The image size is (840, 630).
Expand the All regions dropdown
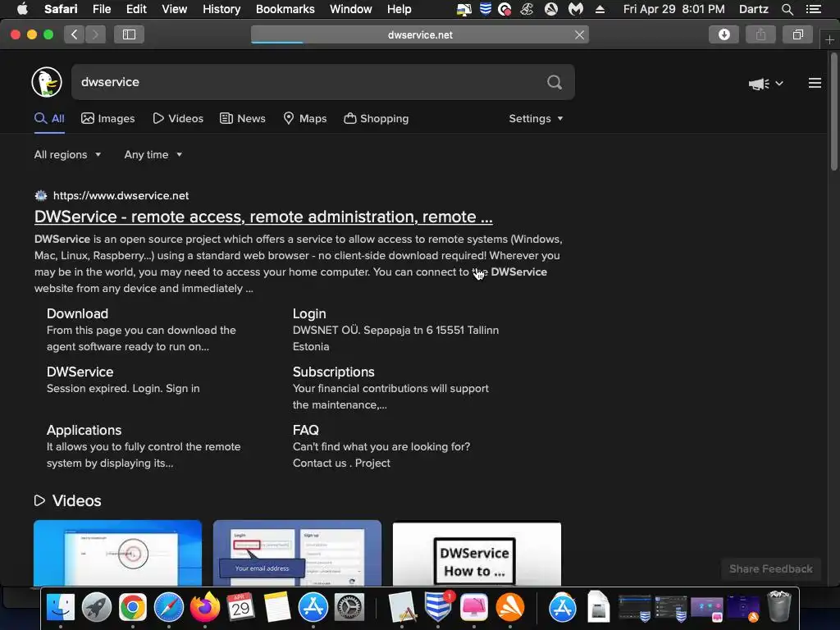[67, 154]
